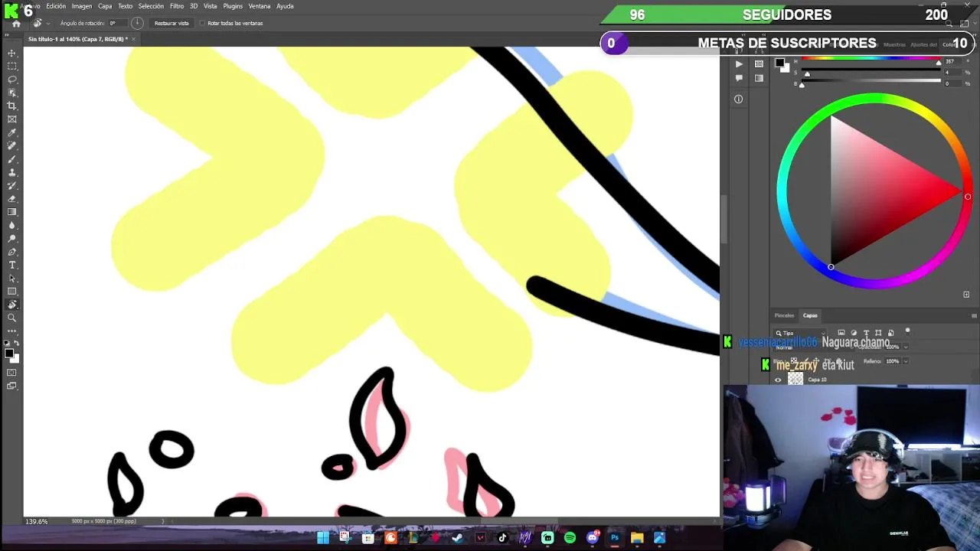
Task: Toggle type layer filter icon in Capas
Action: tap(866, 333)
